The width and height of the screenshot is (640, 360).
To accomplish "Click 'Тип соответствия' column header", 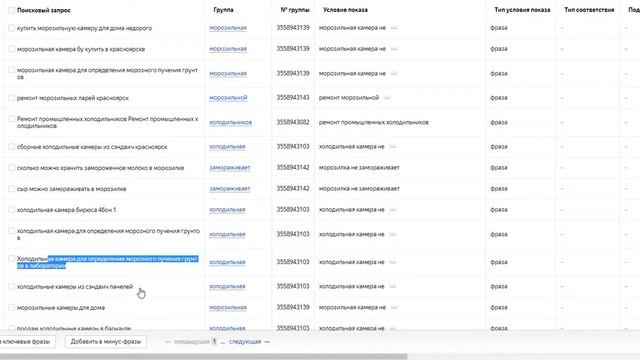I will pos(589,10).
